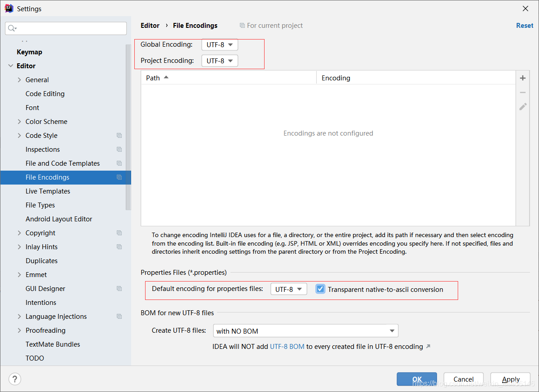Open the Global Encoding dropdown
The image size is (539, 392).
(220, 45)
